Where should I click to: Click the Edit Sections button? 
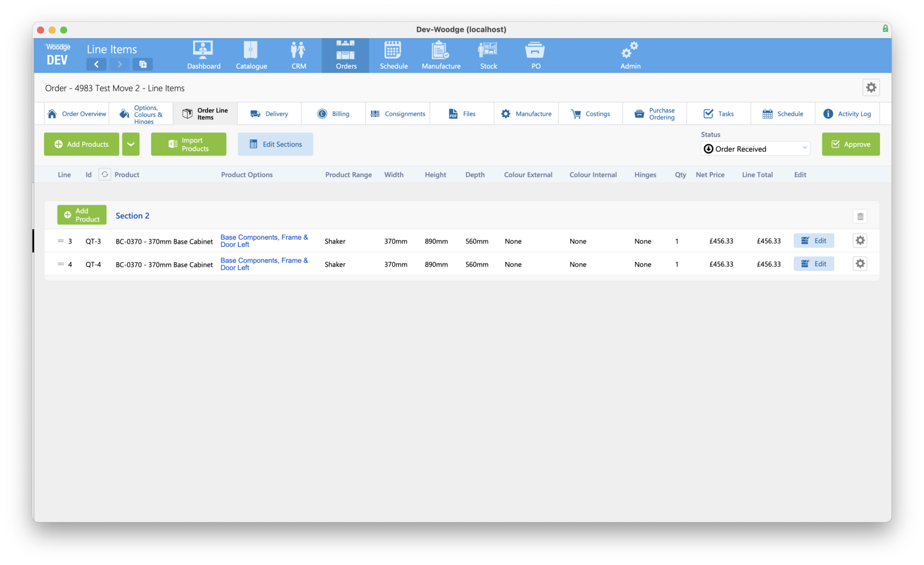[x=276, y=144]
